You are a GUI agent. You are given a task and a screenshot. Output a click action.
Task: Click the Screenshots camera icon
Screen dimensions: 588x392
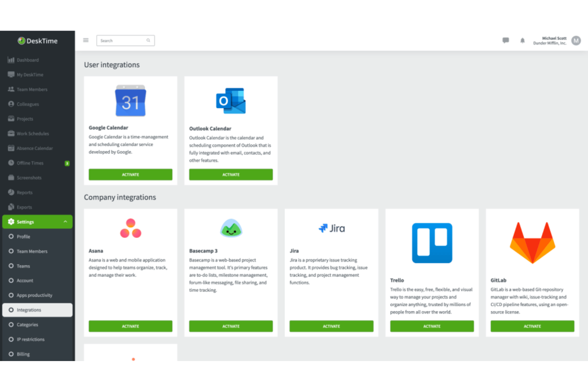11,178
